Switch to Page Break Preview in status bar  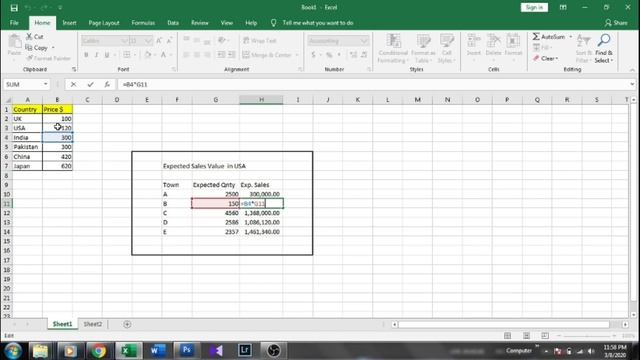(545, 336)
